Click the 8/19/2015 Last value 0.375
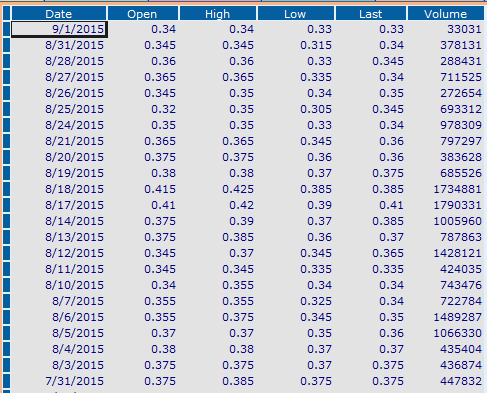 tap(371, 173)
